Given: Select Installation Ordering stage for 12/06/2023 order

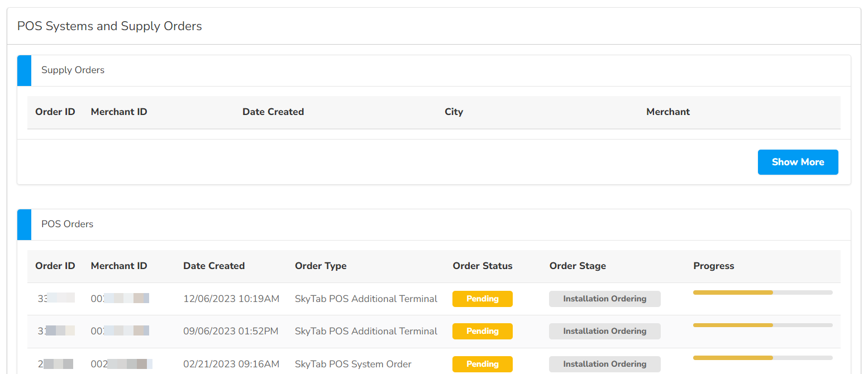Looking at the screenshot, I should tap(604, 299).
